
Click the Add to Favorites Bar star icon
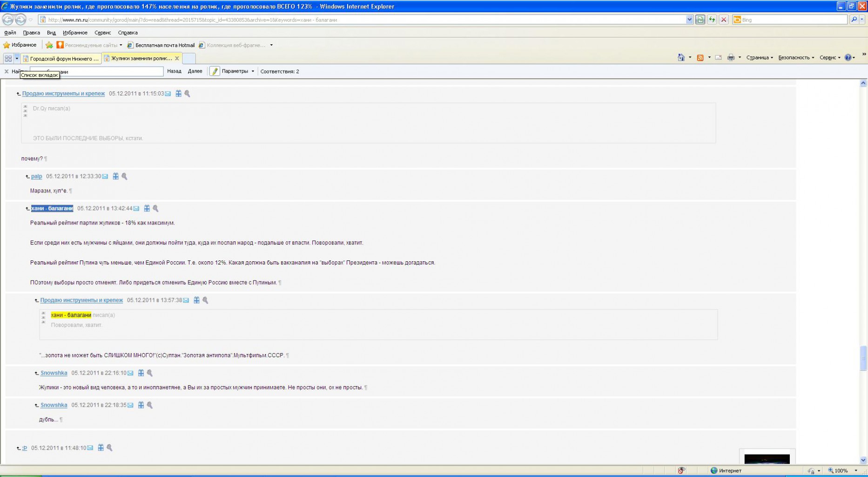(x=49, y=45)
